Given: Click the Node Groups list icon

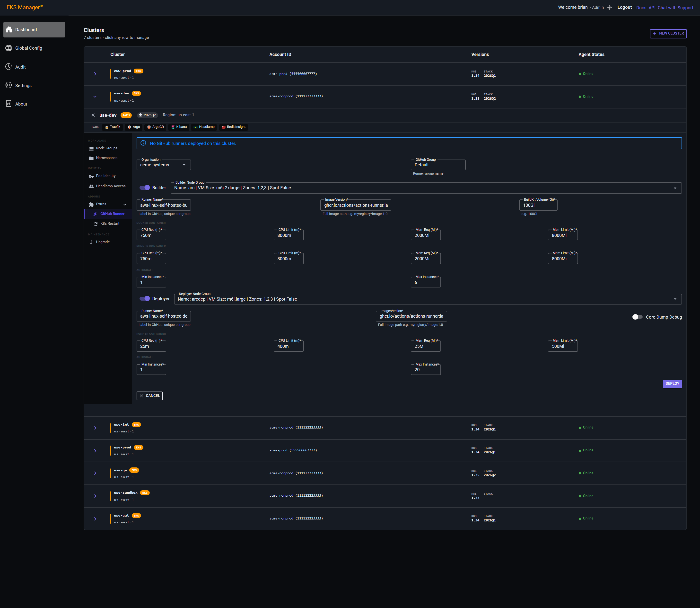Looking at the screenshot, I should point(91,148).
